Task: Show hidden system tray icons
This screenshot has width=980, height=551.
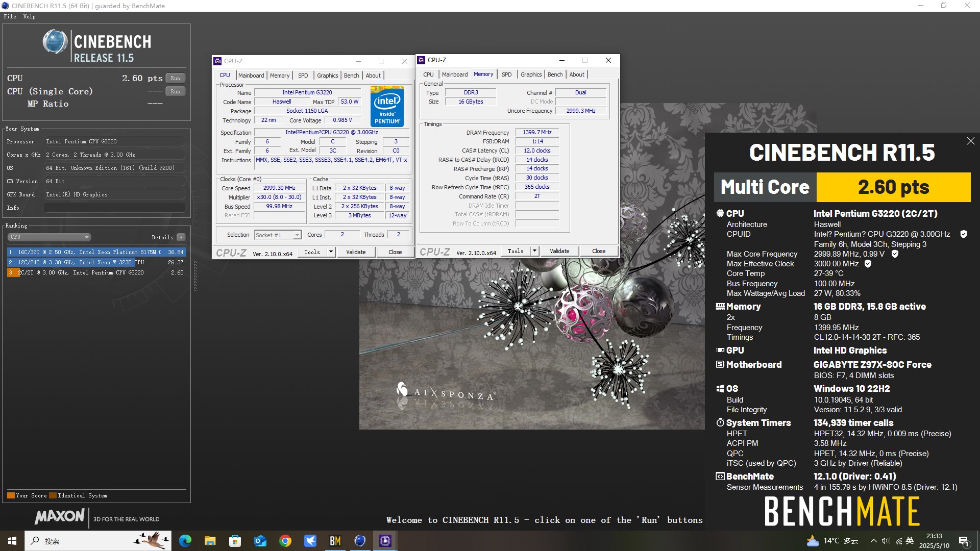Action: click(x=874, y=541)
